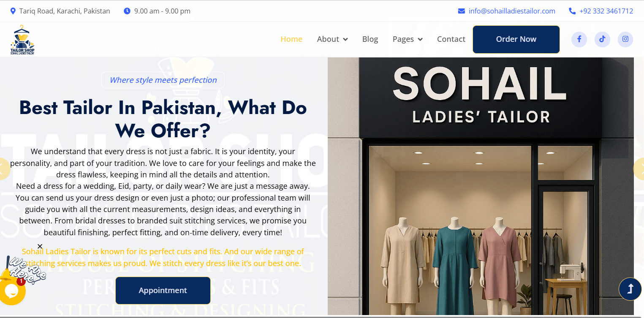Image resolution: width=644 pixels, height=318 pixels.
Task: Click the envelope icon beside the email
Action: (461, 11)
